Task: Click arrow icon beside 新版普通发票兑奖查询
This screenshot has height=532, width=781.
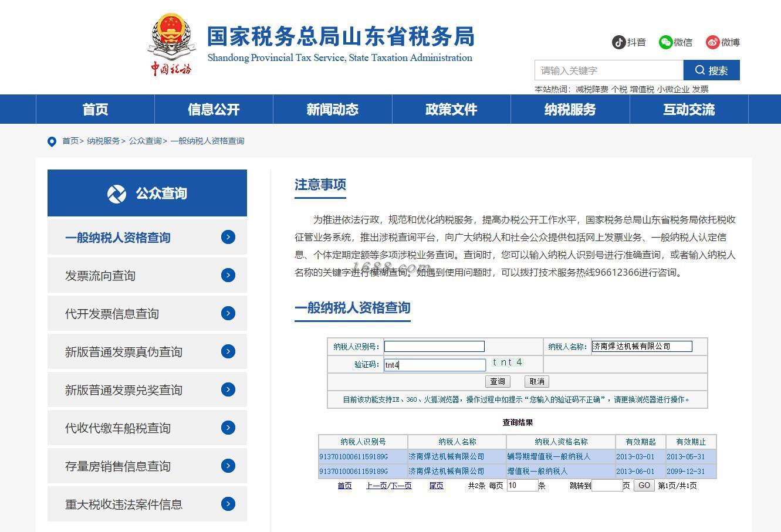Action: point(228,389)
